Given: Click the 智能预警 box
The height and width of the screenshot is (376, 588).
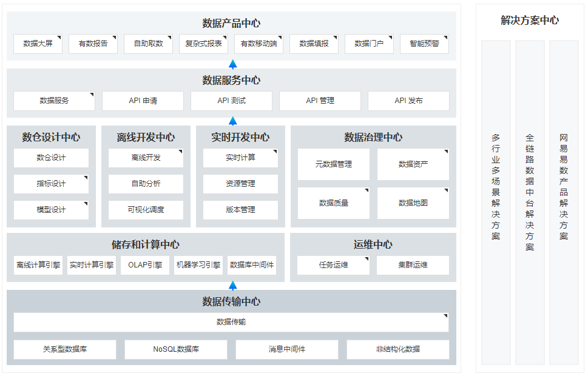Looking at the screenshot, I should [x=425, y=44].
